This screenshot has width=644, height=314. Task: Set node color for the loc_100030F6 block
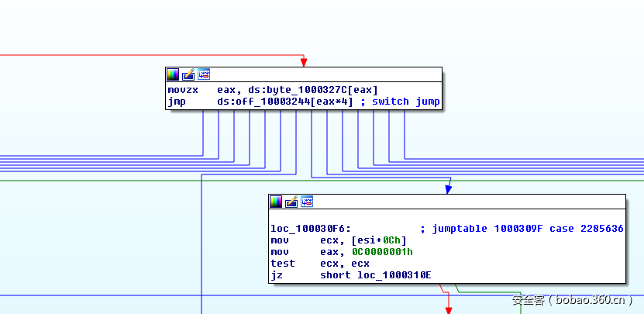(x=276, y=202)
